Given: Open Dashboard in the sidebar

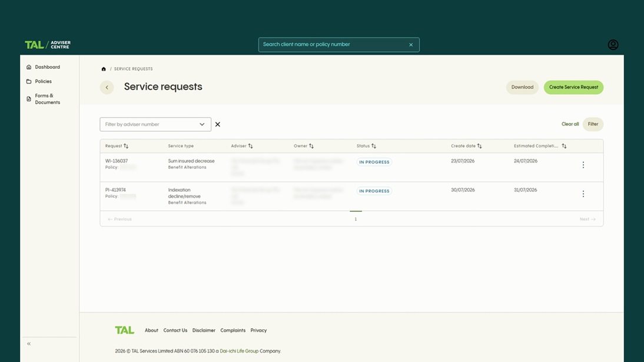Looking at the screenshot, I should pyautogui.click(x=47, y=67).
